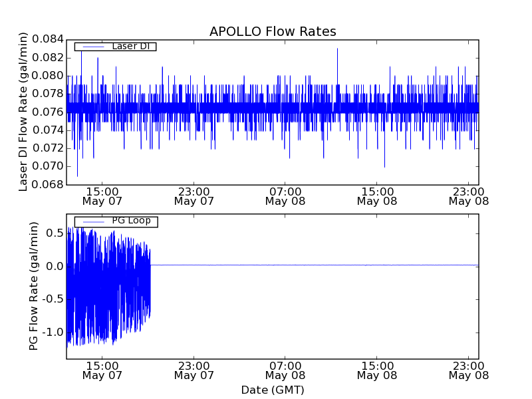Click the -1.0 tick on bottom plot

tap(52, 332)
